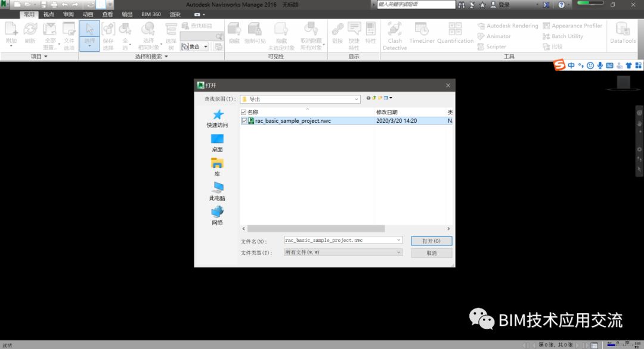The width and height of the screenshot is (644, 349).
Task: Open the DataTools icon
Action: (x=623, y=33)
